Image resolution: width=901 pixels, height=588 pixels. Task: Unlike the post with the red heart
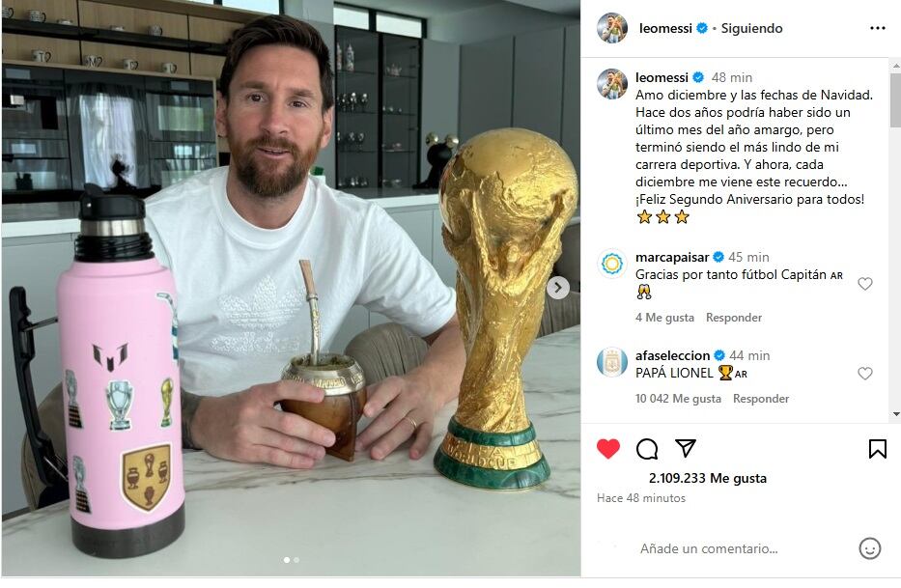(x=608, y=448)
